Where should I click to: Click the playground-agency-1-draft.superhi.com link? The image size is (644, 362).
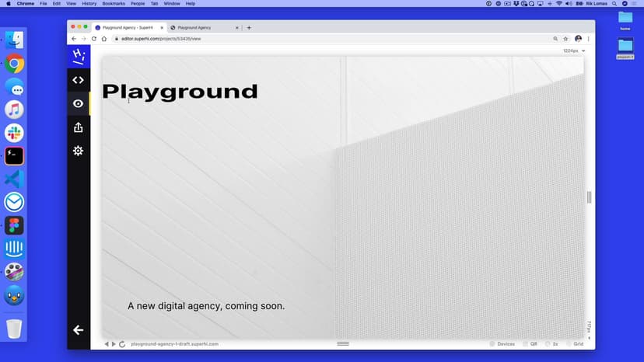(x=174, y=343)
